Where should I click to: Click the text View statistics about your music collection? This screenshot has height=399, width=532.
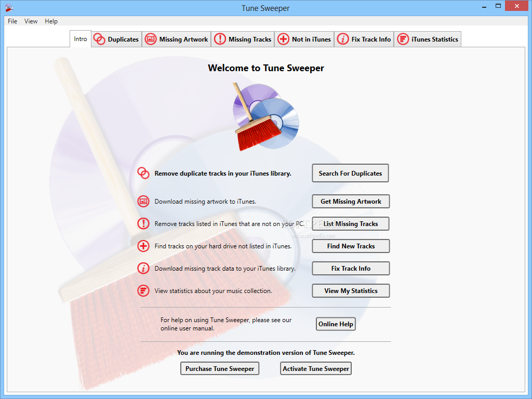pyautogui.click(x=213, y=291)
